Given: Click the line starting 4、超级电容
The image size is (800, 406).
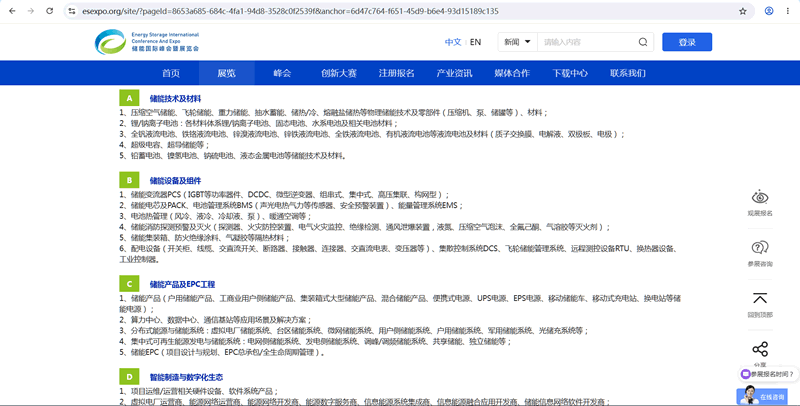Looking at the screenshot, I should tap(164, 145).
